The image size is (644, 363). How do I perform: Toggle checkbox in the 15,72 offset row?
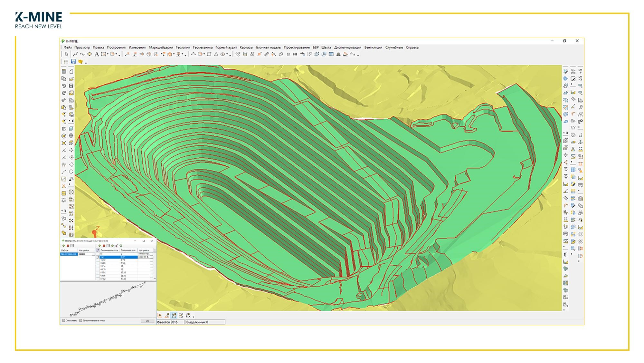[x=98, y=260]
